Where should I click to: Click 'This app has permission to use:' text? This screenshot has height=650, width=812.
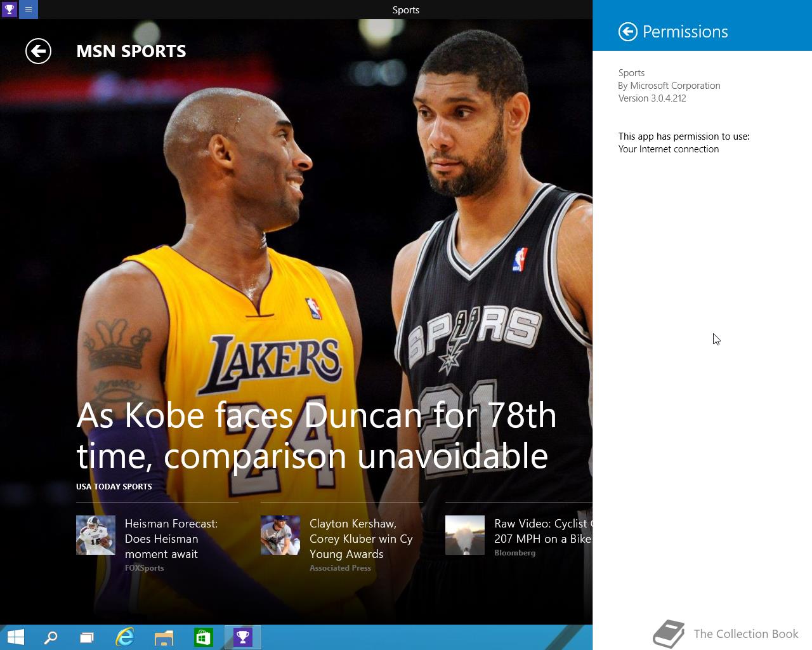coord(684,136)
